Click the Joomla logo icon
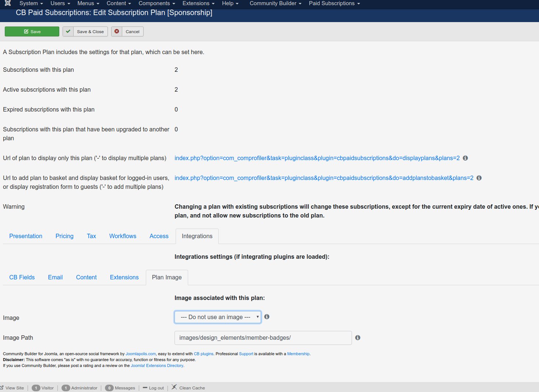Screen dimensions: 539x392 point(8,3)
